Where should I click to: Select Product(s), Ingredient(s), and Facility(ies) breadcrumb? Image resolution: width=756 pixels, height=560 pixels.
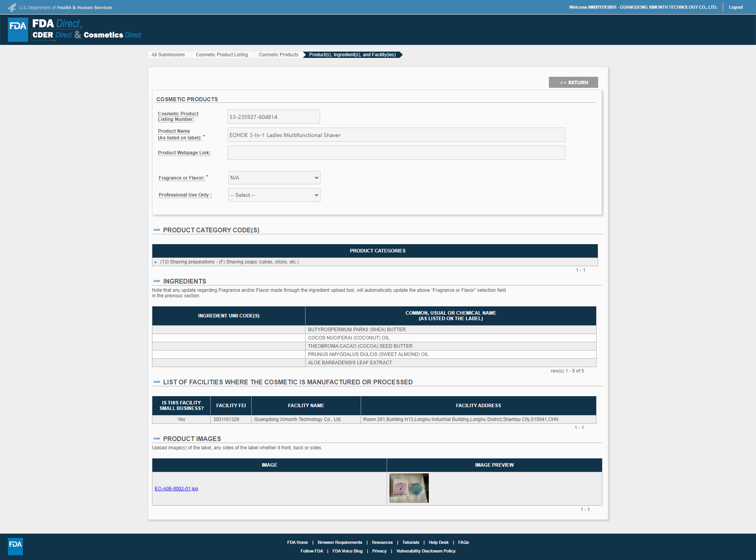352,55
